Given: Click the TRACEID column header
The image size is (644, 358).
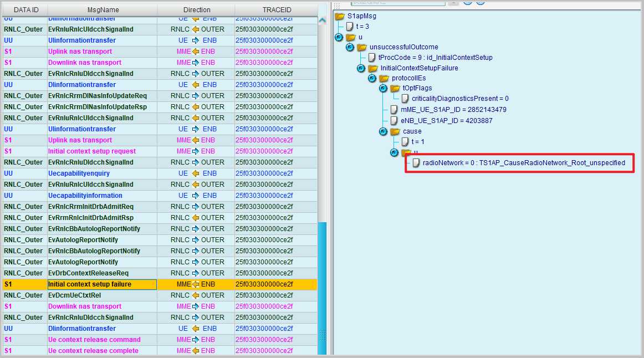Looking at the screenshot, I should pos(277,10).
